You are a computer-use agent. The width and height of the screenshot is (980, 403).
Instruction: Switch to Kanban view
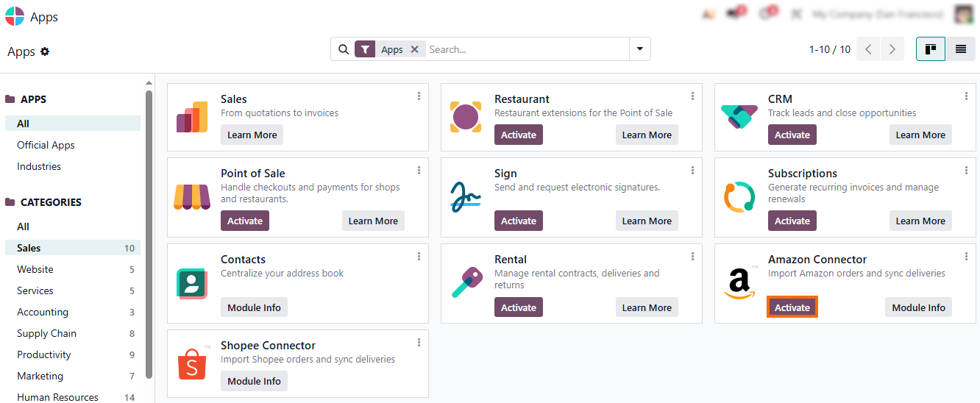(x=931, y=49)
